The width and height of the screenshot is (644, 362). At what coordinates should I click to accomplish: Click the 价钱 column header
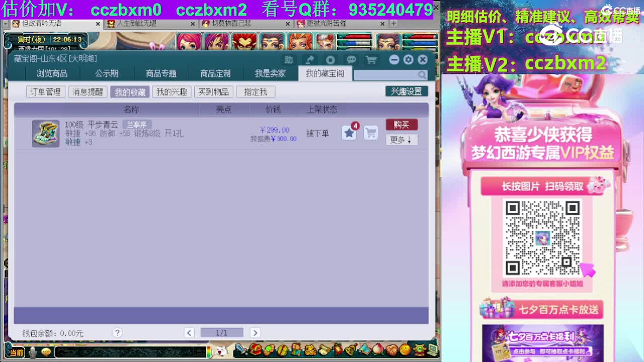273,109
